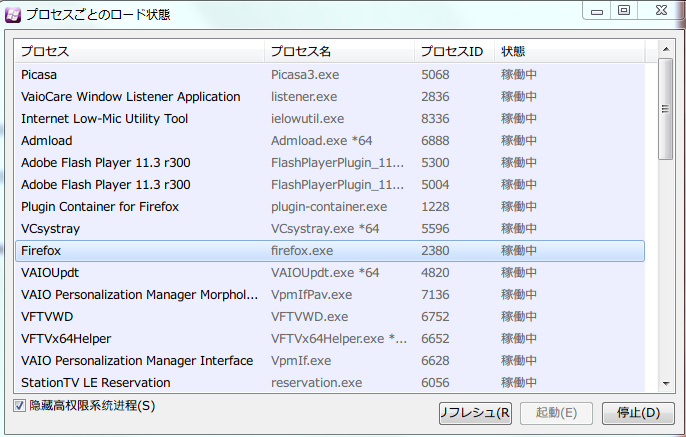Image resolution: width=686 pixels, height=437 pixels.
Task: Click process ID 2380
Action: tap(435, 251)
